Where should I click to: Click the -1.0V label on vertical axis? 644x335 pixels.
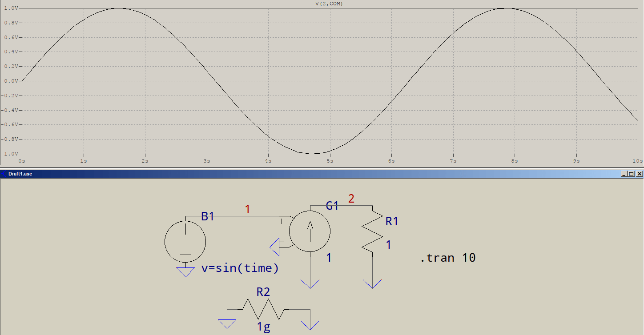[11, 154]
